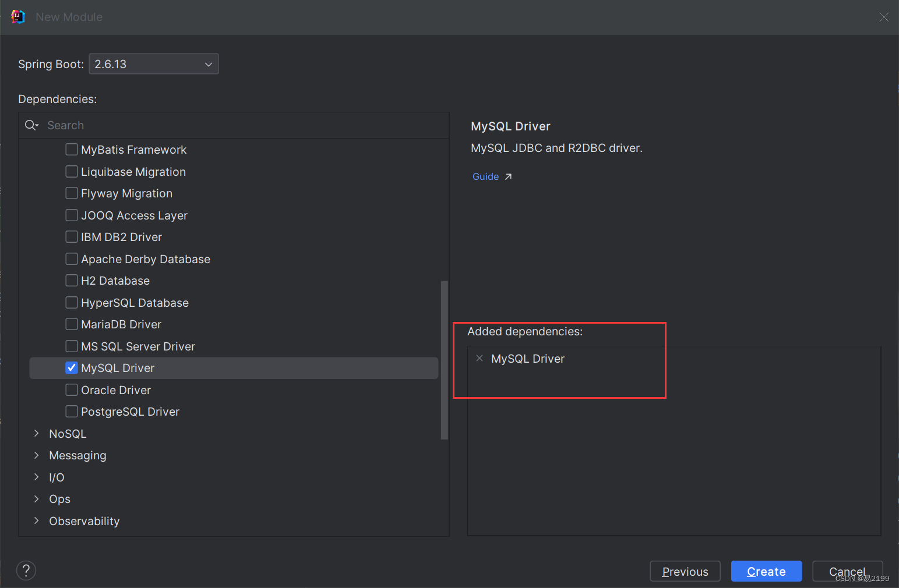899x588 pixels.
Task: Open the Guide link
Action: [485, 176]
